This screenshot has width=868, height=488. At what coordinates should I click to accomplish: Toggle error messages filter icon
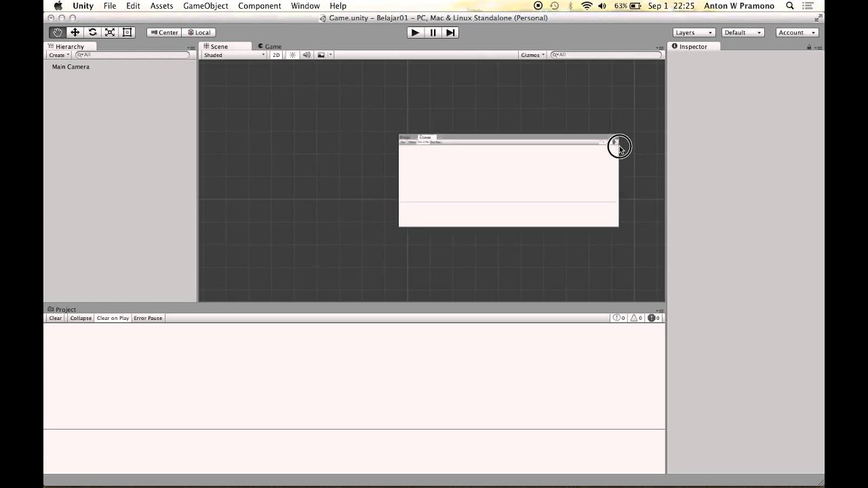click(x=654, y=318)
